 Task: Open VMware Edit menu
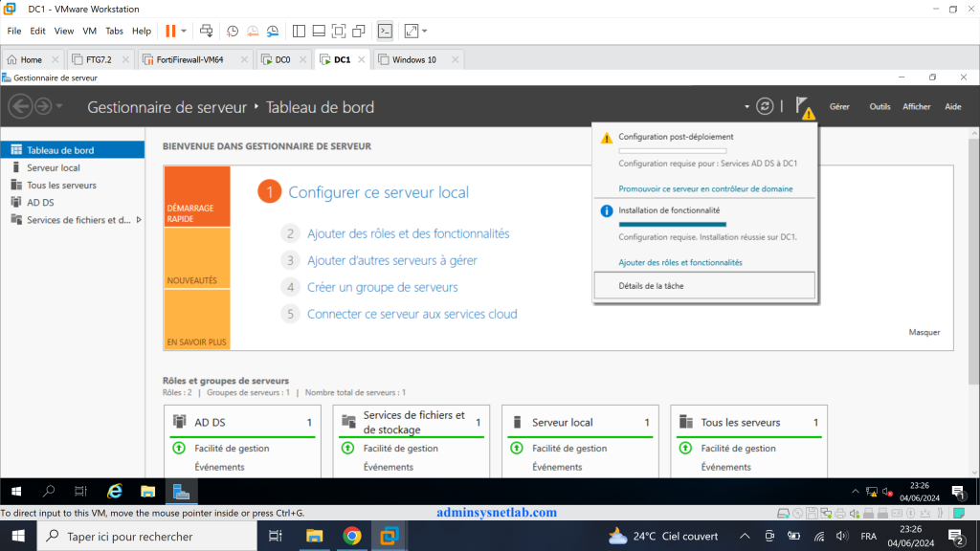[x=37, y=31]
